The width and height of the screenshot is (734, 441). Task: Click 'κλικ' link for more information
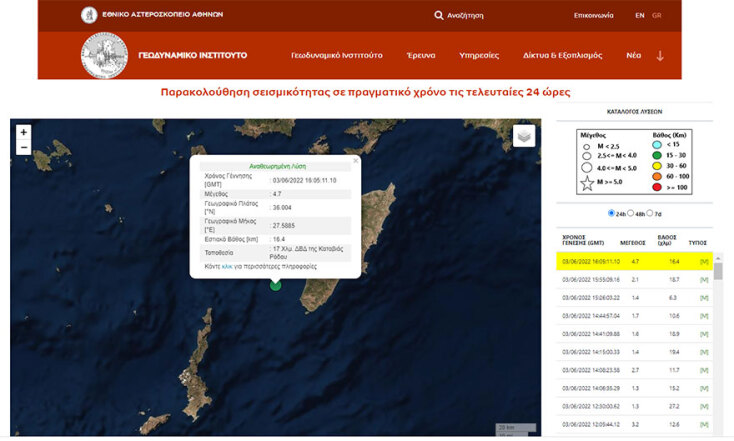click(x=226, y=267)
